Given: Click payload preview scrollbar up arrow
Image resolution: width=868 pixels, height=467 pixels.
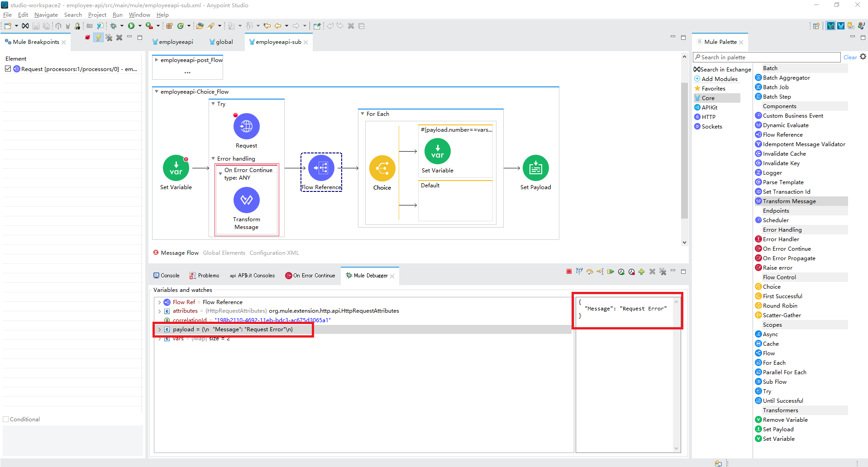Looking at the screenshot, I should 677,302.
